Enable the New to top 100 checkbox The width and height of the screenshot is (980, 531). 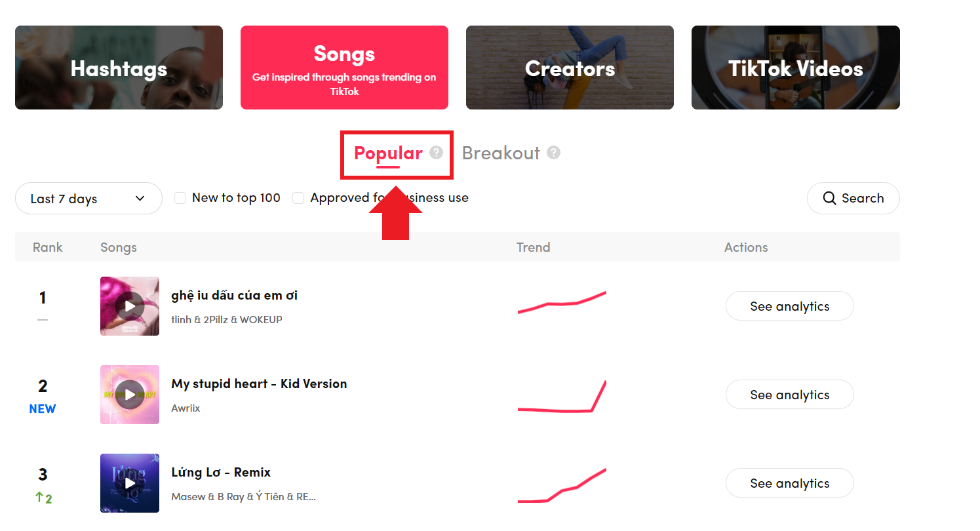click(180, 198)
